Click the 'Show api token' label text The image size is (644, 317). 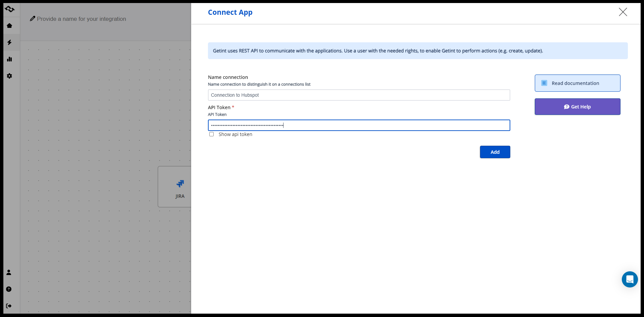235,134
